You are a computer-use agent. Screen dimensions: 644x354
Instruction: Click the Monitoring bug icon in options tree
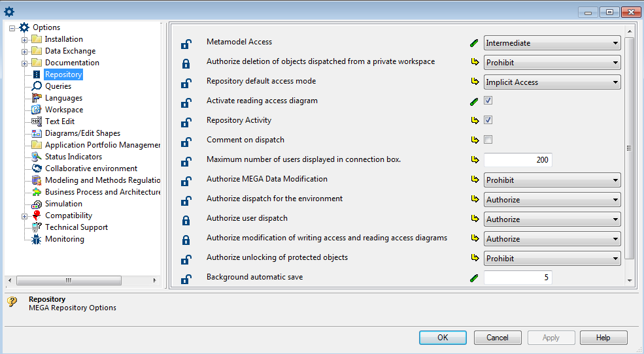point(37,239)
